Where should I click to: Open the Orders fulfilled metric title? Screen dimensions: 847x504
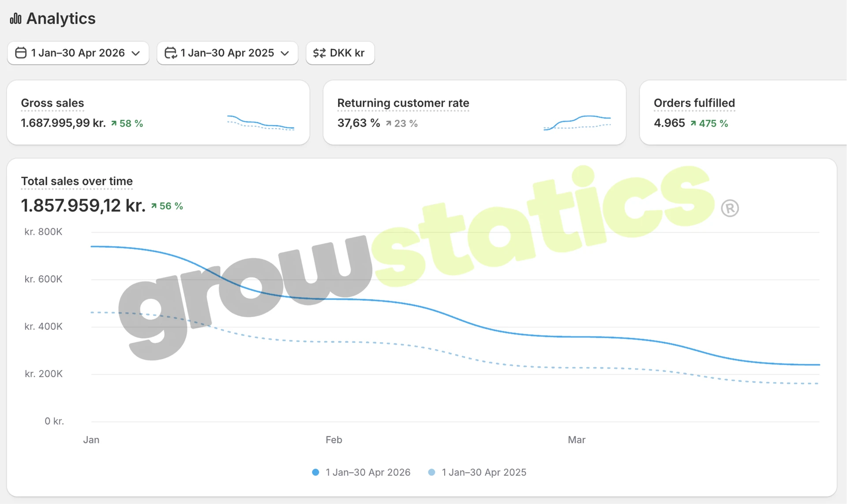[x=694, y=103]
